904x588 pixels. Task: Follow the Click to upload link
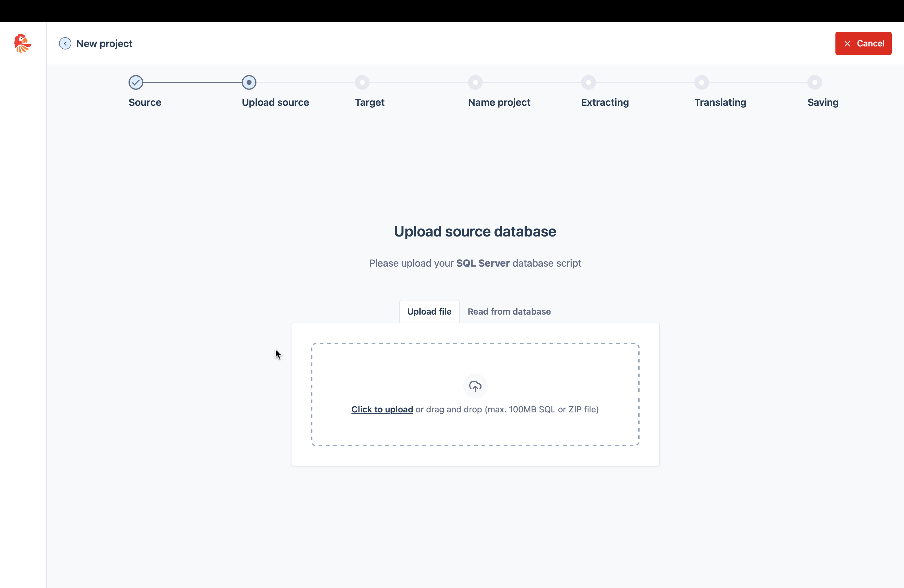(382, 409)
